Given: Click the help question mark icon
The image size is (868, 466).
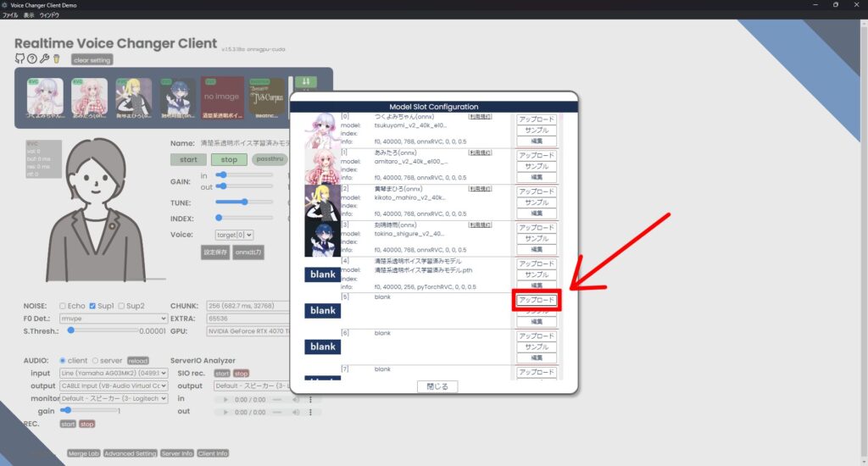Looking at the screenshot, I should coord(32,59).
